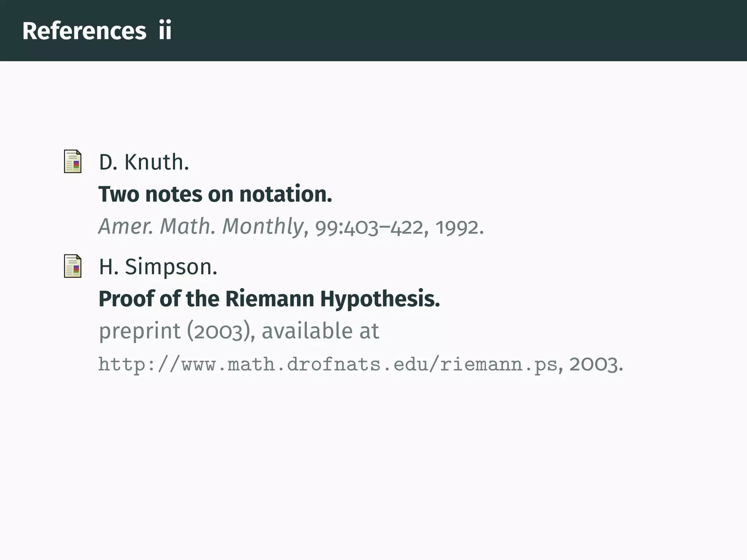747x560 pixels.
Task: Click the word "Hypothesis" in Simpson's title
Action: pyautogui.click(x=379, y=299)
